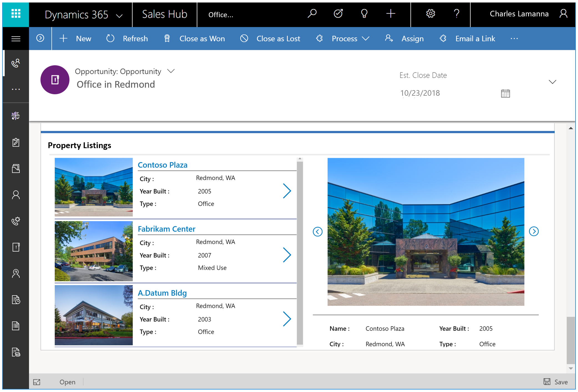Open Settings via the gear icon
This screenshot has height=392, width=578.
[430, 14]
